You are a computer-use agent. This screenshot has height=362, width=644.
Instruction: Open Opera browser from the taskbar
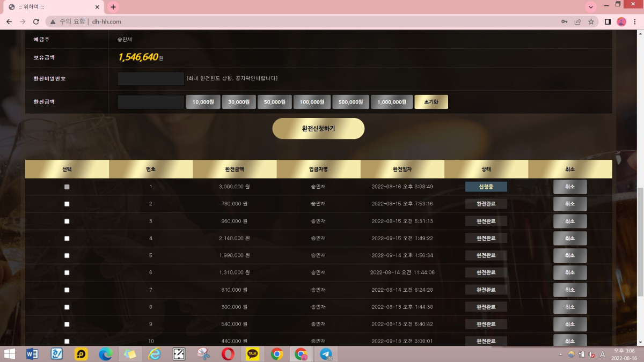pyautogui.click(x=228, y=354)
